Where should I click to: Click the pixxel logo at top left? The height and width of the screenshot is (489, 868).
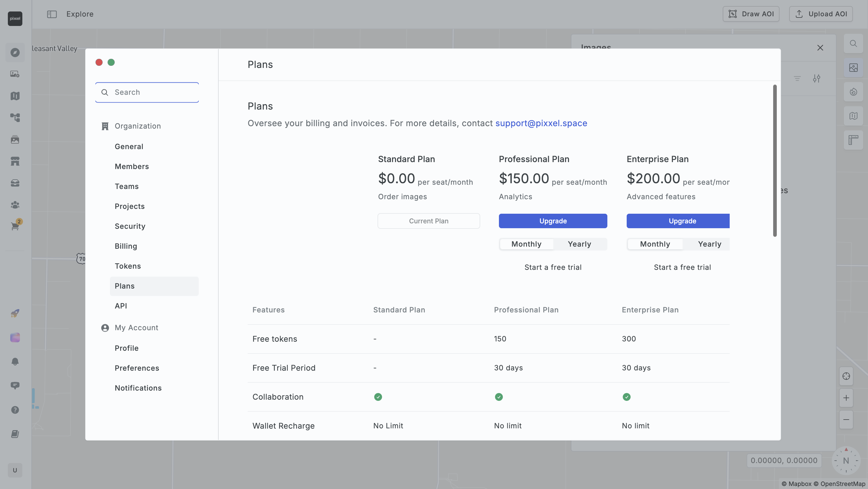click(x=15, y=18)
